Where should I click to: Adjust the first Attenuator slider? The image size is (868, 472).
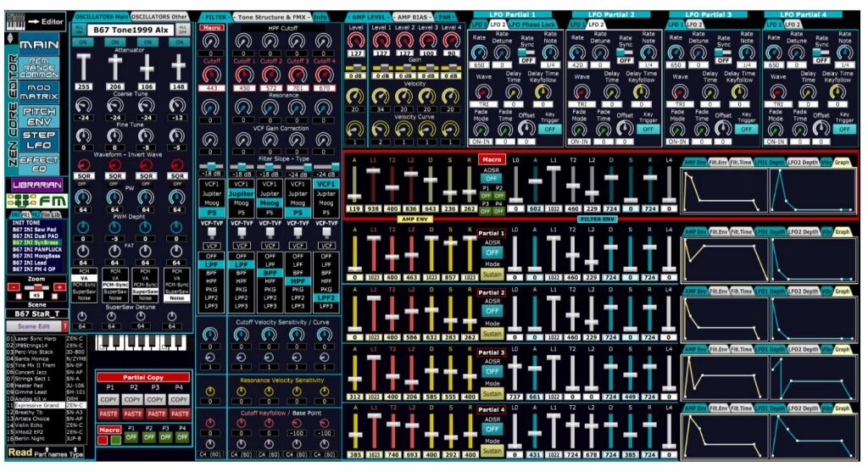tap(83, 68)
